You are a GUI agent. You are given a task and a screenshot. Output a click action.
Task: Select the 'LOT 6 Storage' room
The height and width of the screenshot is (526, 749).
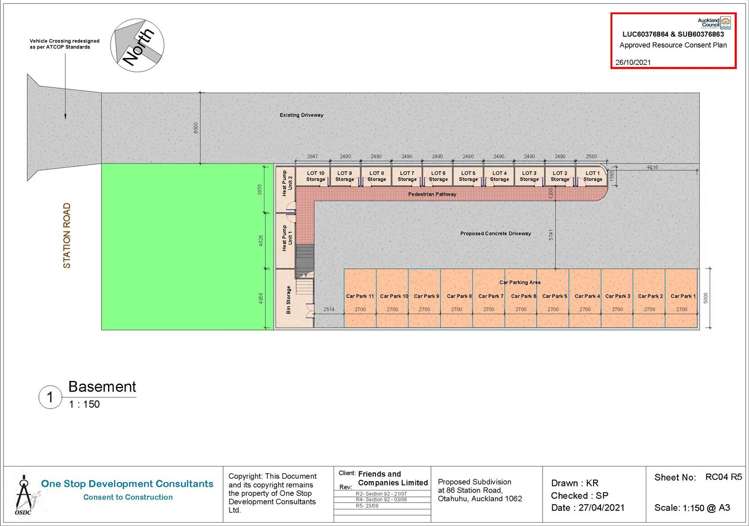[x=438, y=176]
